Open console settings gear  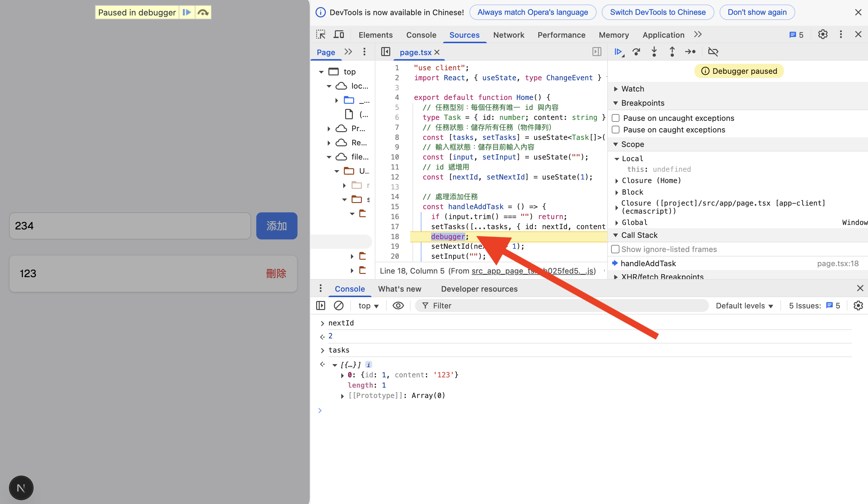point(858,305)
